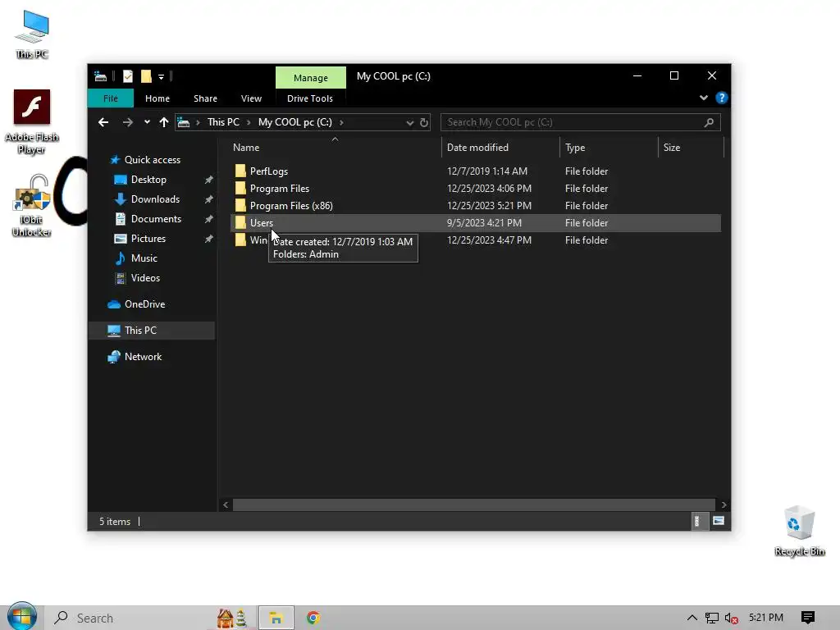Click the pin next to Pictures
This screenshot has height=630, width=840.
click(208, 239)
